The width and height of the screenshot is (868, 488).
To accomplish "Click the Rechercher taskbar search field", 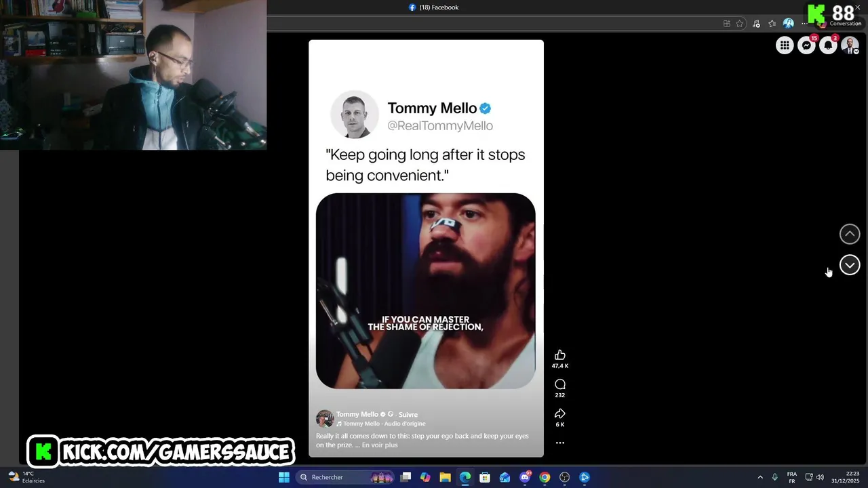I will 345,477.
